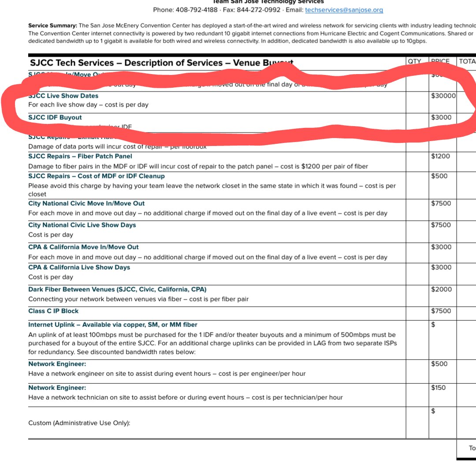
Task: Click the $3000 price for SJCC IDF Buyout
Action: pyautogui.click(x=441, y=117)
